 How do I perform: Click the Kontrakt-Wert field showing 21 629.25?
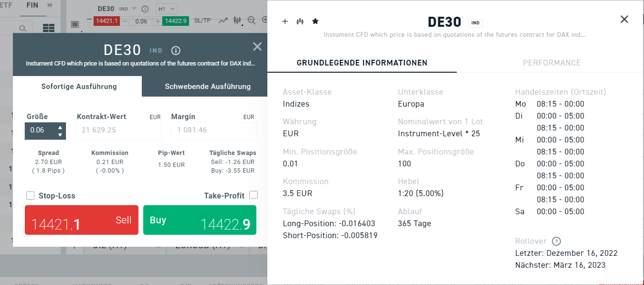point(118,130)
